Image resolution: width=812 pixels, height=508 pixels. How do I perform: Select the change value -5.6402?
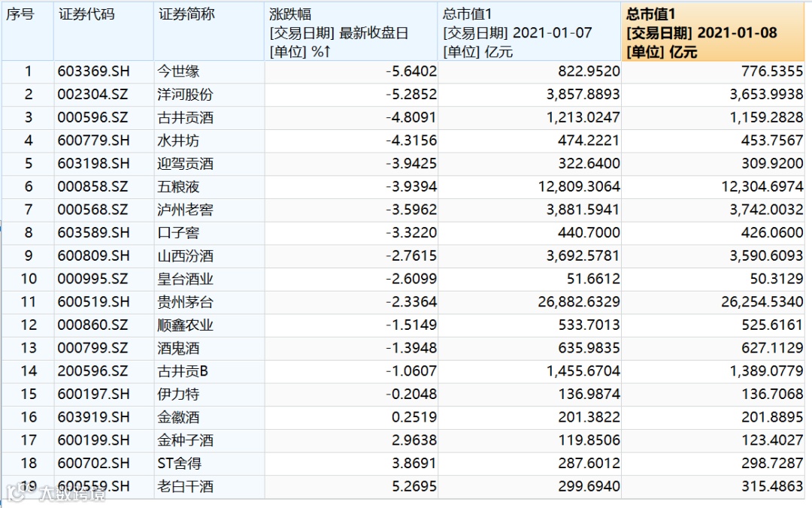[411, 71]
